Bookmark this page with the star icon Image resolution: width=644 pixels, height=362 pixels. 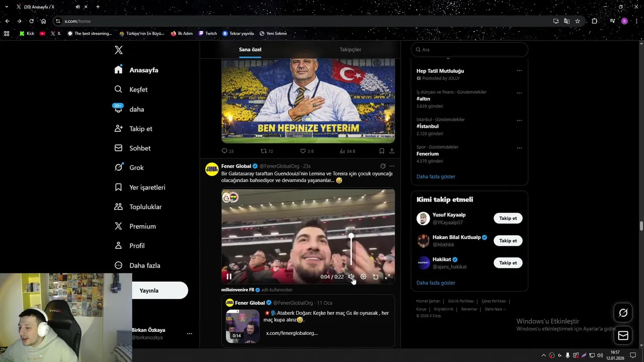tap(578, 21)
